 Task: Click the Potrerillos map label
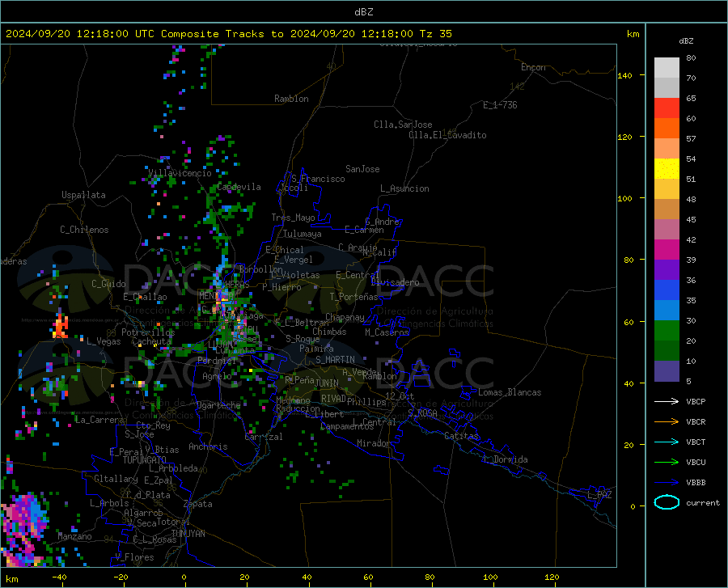point(148,332)
